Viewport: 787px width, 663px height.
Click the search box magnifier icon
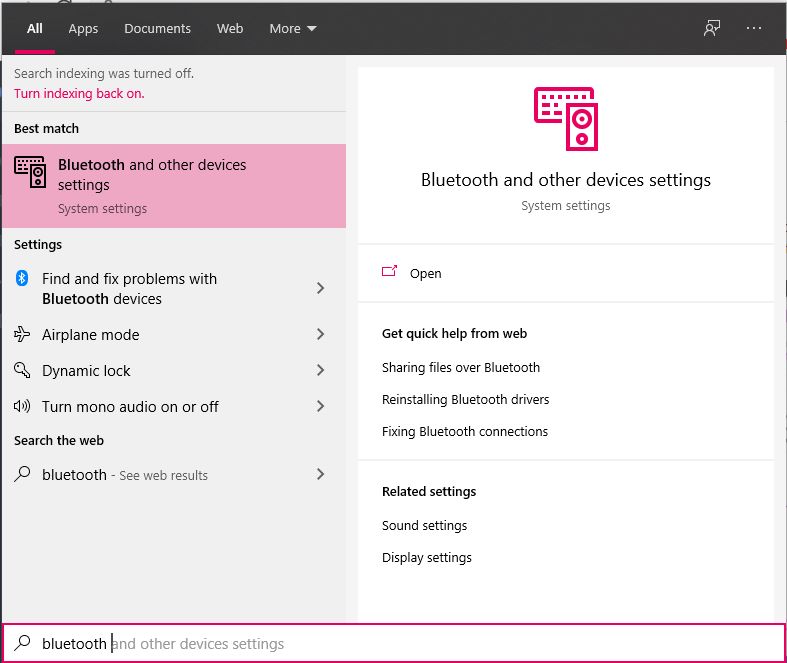[x=22, y=643]
